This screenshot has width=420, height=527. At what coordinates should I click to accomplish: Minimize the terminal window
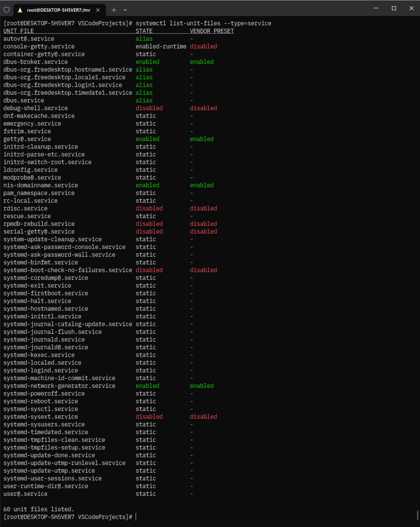[x=376, y=8]
